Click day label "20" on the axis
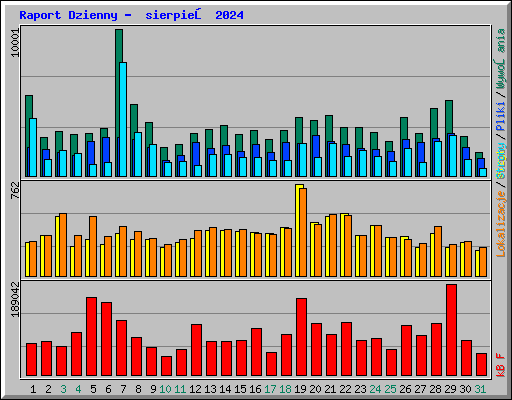The image size is (512, 400). (315, 389)
